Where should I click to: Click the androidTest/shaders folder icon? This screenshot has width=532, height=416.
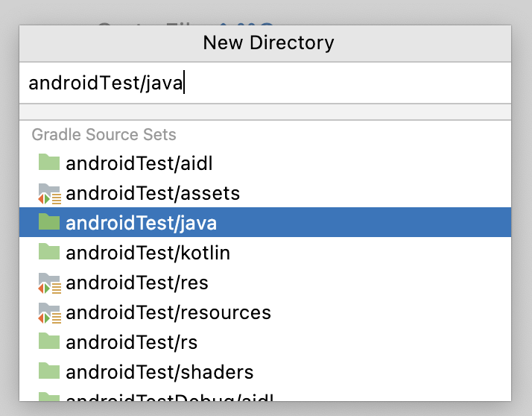(x=49, y=371)
